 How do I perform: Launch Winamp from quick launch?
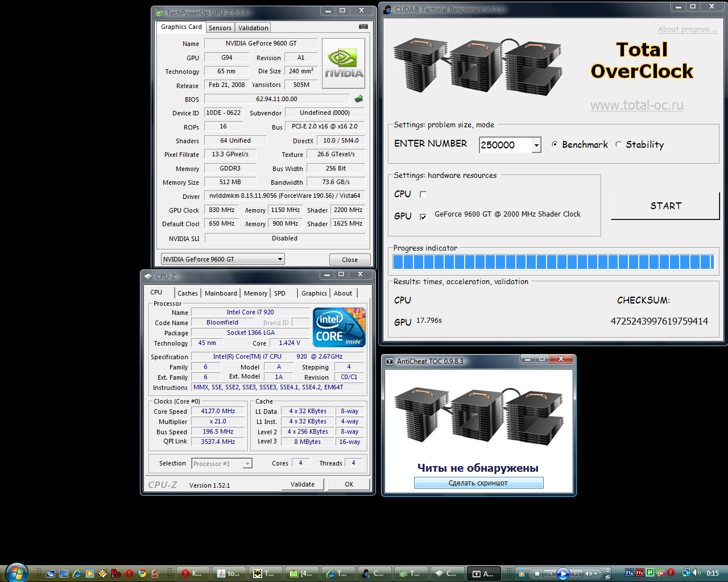[102, 573]
